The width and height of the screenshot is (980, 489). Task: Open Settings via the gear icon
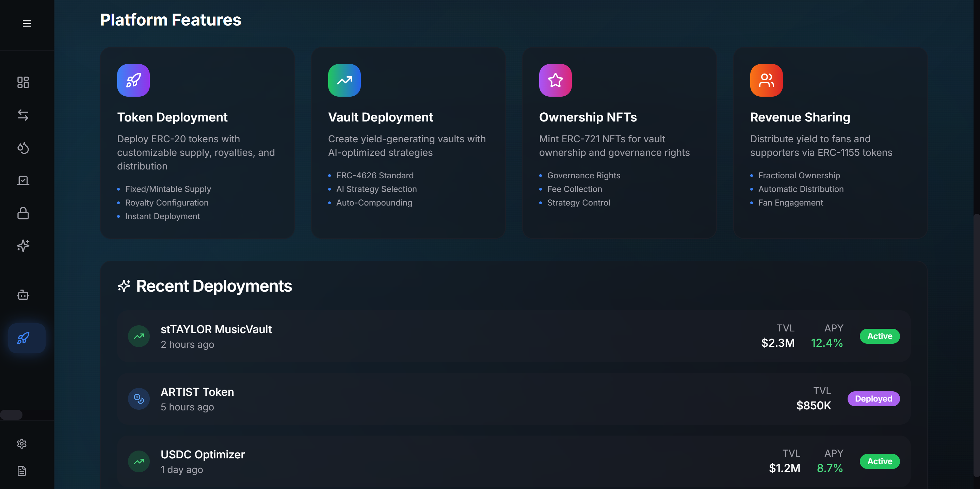coord(22,443)
